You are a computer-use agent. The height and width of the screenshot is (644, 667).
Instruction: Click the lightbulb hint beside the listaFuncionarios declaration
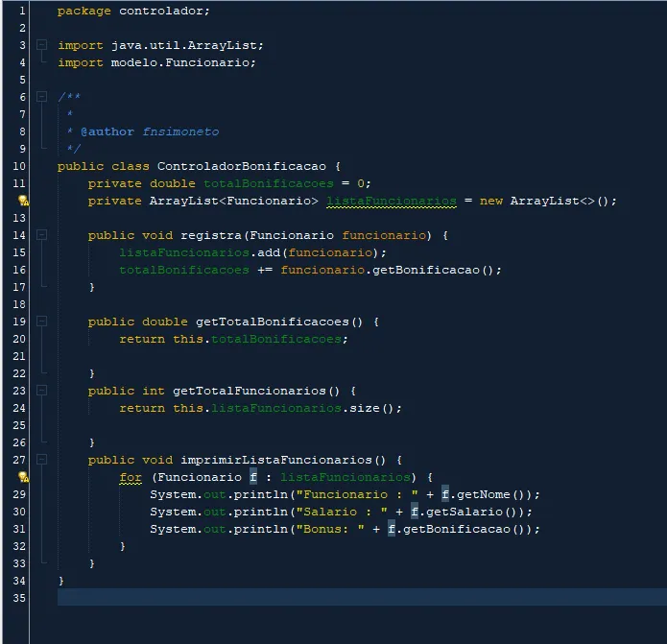[x=22, y=201]
